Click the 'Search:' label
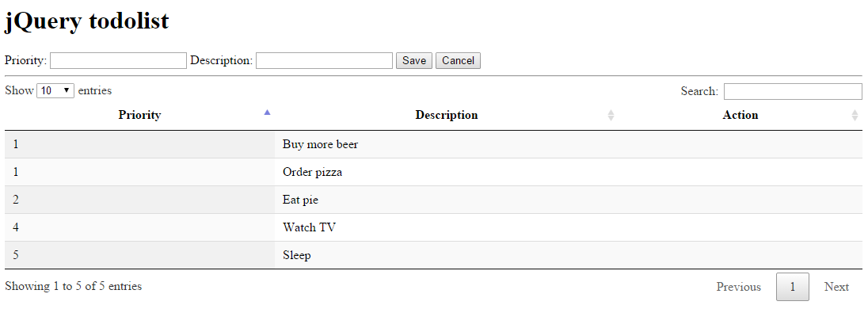 click(x=700, y=91)
